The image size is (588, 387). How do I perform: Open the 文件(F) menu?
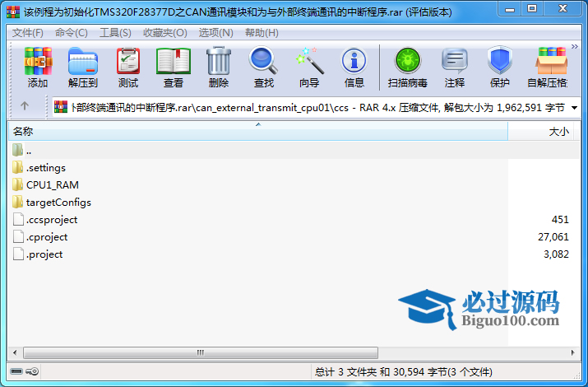click(x=28, y=33)
